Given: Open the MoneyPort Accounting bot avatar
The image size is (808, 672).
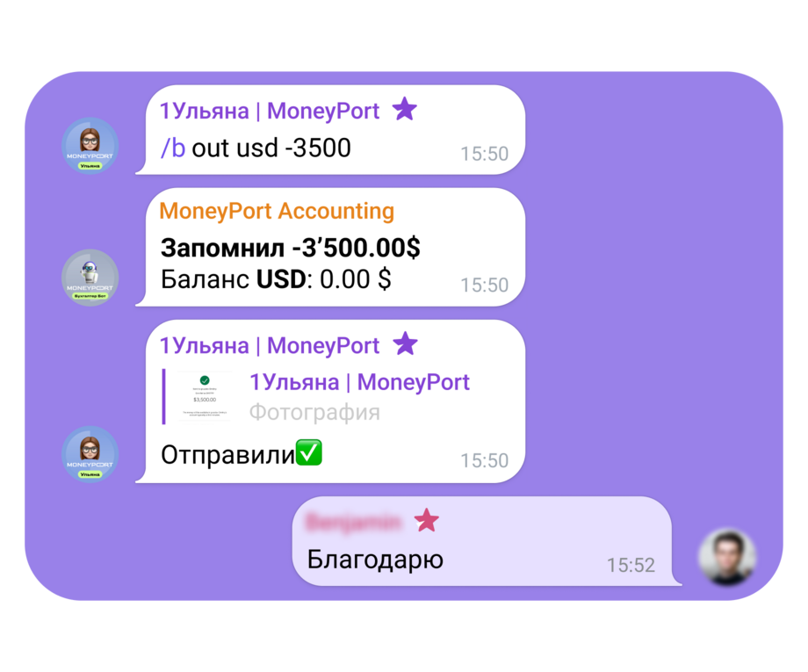Looking at the screenshot, I should point(90,278).
